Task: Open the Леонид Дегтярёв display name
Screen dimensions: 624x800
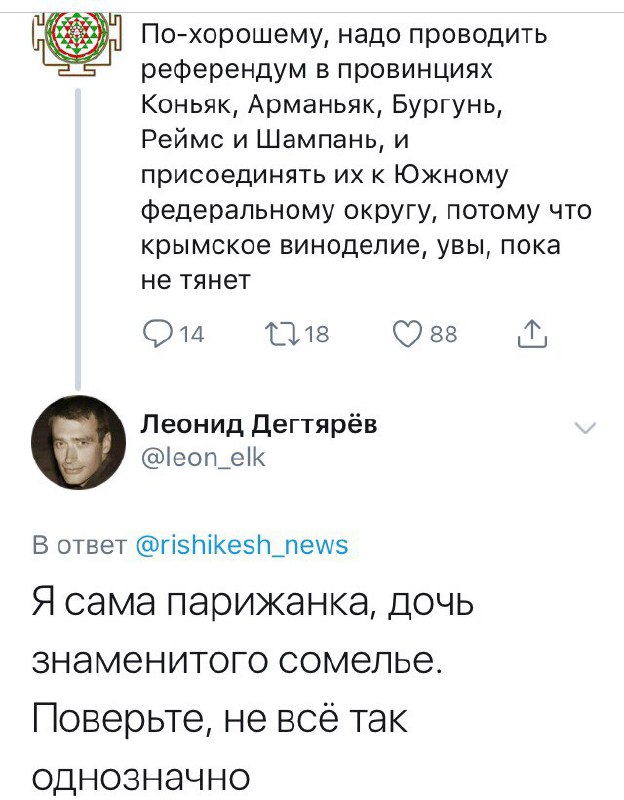Action: point(259,425)
